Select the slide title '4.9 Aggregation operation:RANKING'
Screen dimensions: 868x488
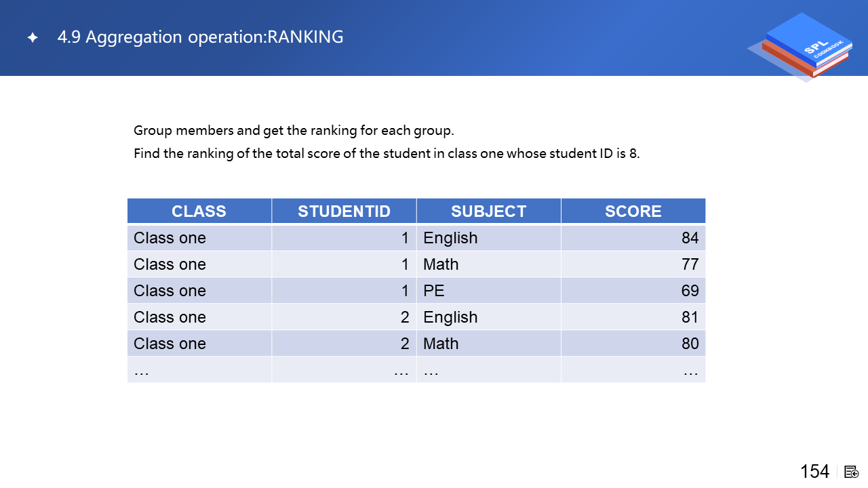(x=200, y=37)
